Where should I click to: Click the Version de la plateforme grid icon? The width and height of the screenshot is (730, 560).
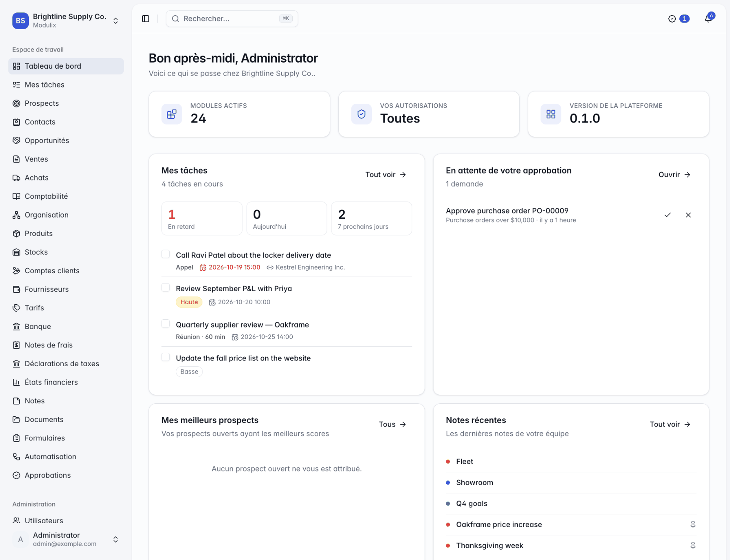pyautogui.click(x=551, y=114)
